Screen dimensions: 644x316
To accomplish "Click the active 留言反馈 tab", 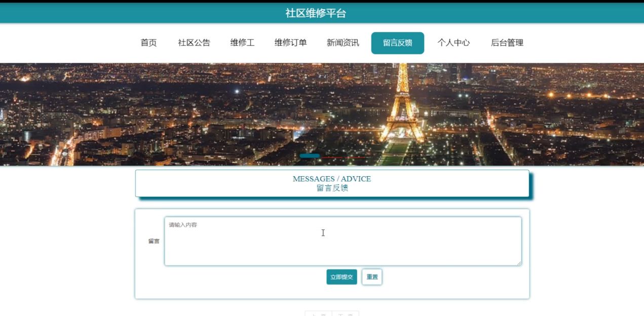I will (398, 43).
